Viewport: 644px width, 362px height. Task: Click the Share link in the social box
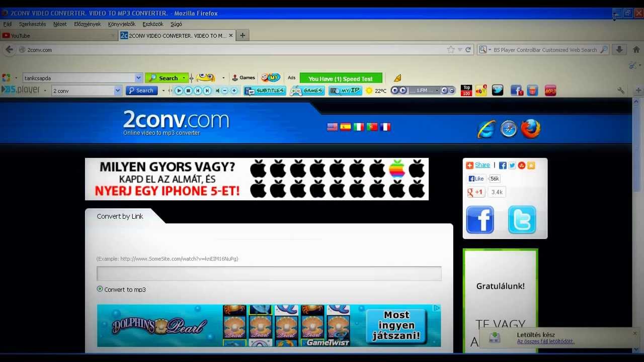coord(482,165)
